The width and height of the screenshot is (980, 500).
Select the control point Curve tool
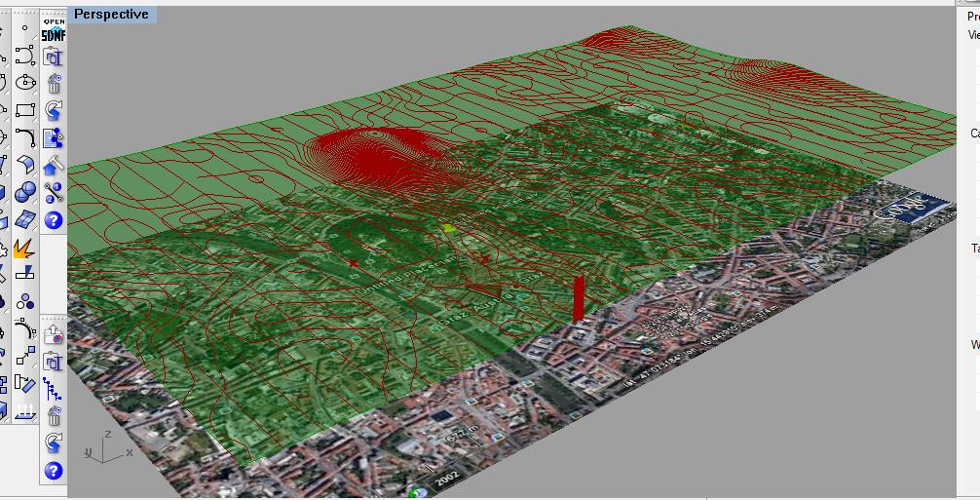coord(24,57)
